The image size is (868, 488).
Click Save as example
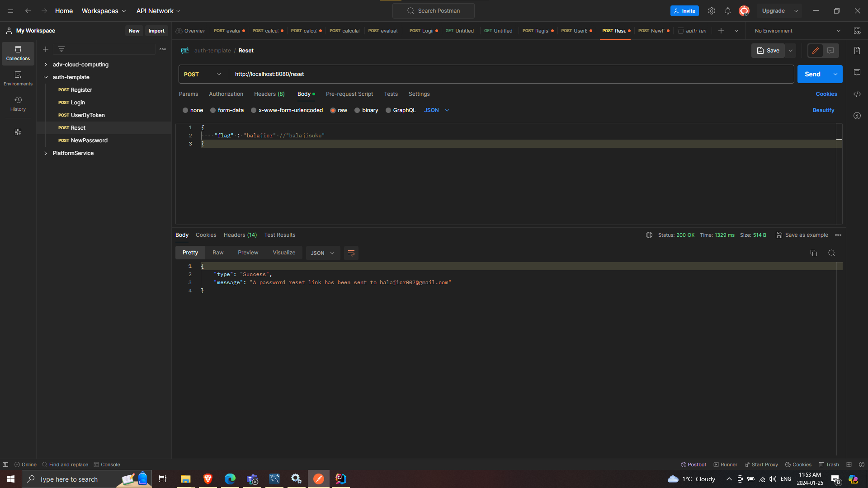pyautogui.click(x=802, y=235)
